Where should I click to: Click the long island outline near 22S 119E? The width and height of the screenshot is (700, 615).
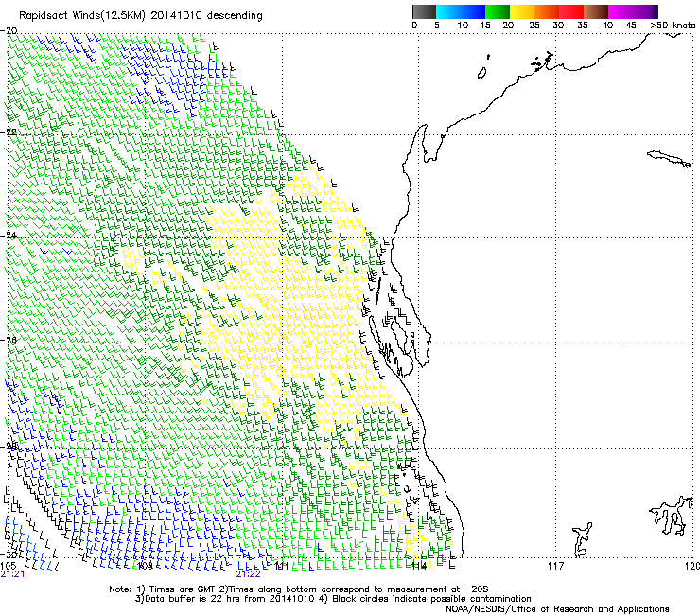coord(669,159)
